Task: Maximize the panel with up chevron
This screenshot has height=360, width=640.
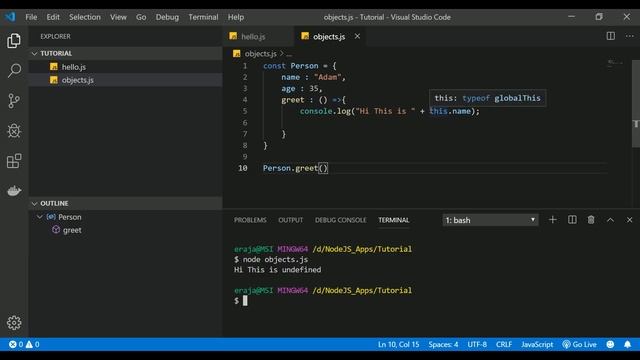Action: (x=610, y=220)
